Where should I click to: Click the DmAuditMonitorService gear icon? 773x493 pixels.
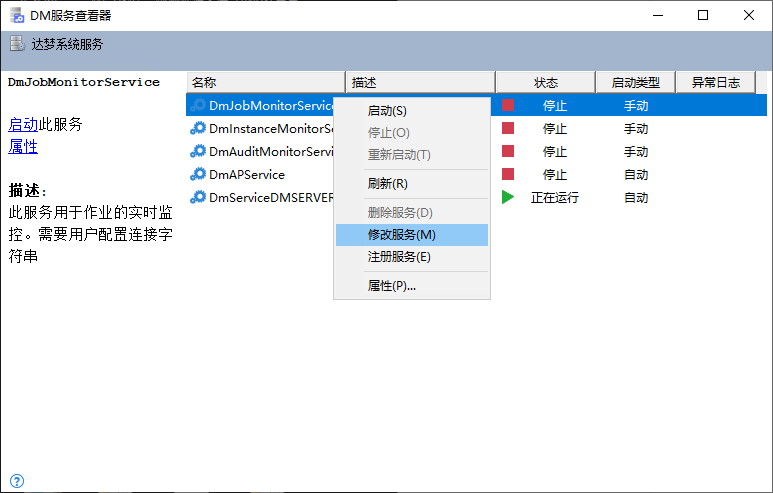point(198,151)
